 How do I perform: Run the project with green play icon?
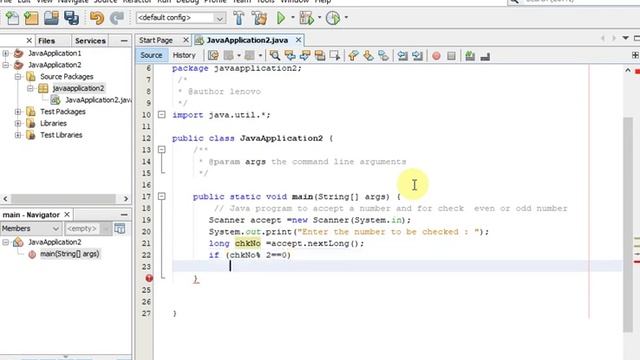[281, 18]
